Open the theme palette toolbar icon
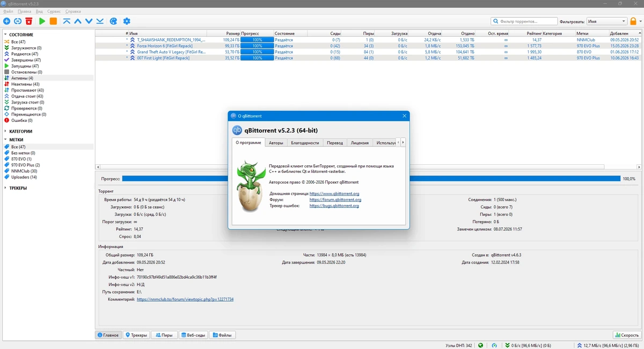The width and height of the screenshot is (644, 349). [x=113, y=21]
